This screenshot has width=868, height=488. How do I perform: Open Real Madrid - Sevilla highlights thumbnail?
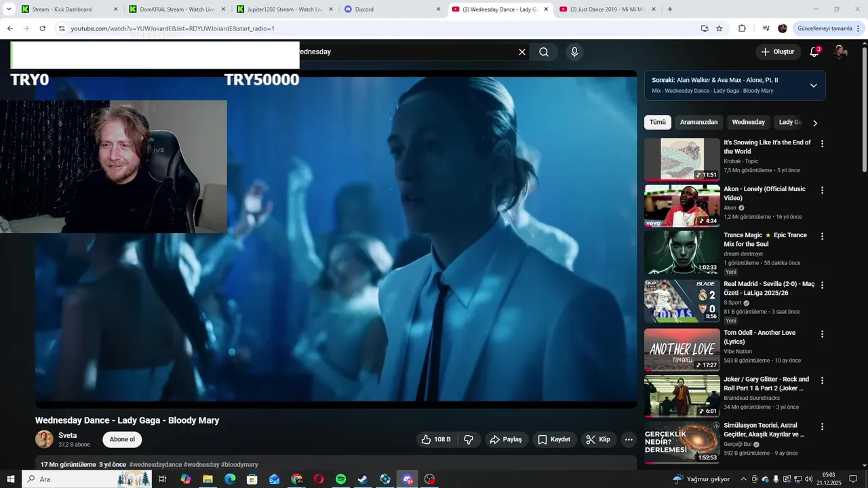click(682, 301)
